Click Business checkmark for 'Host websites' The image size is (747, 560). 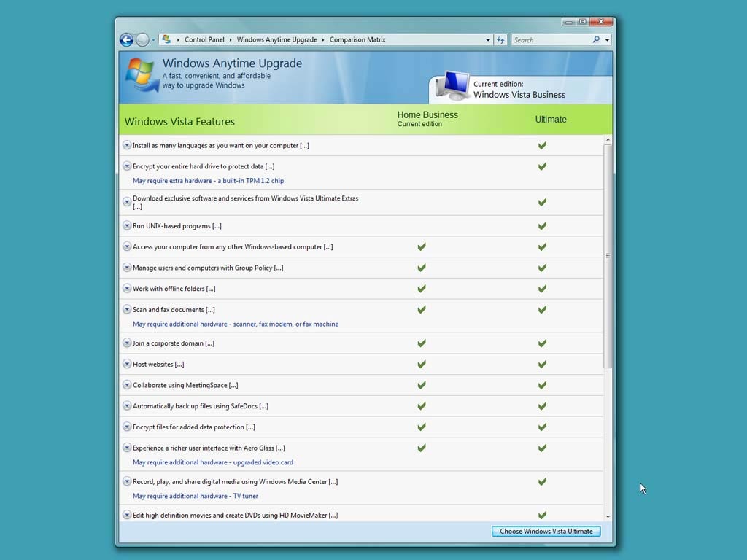pyautogui.click(x=422, y=365)
